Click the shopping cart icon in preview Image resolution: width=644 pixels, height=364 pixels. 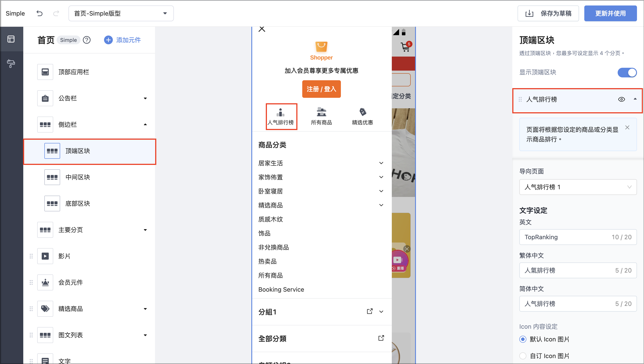[x=405, y=47]
